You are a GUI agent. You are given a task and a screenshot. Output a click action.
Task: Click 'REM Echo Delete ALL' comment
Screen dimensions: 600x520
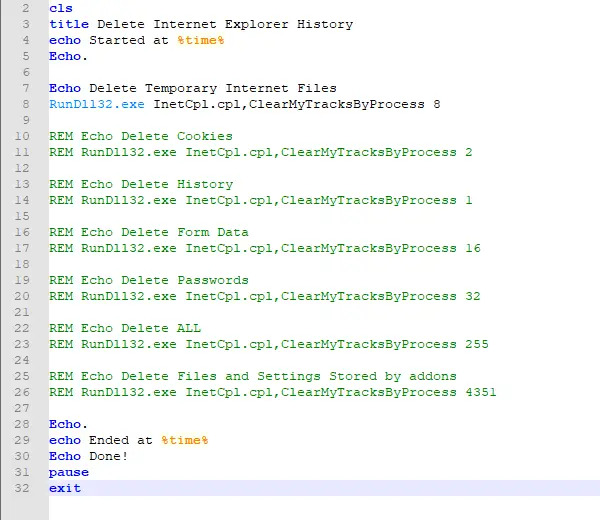point(125,328)
